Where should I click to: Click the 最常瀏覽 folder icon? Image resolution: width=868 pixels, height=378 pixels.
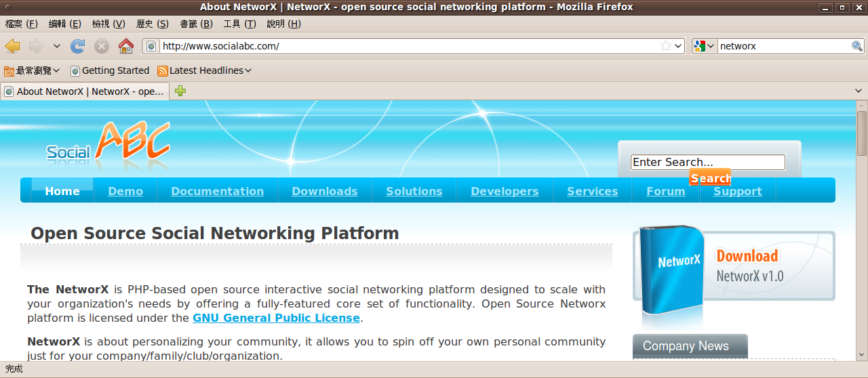9,70
